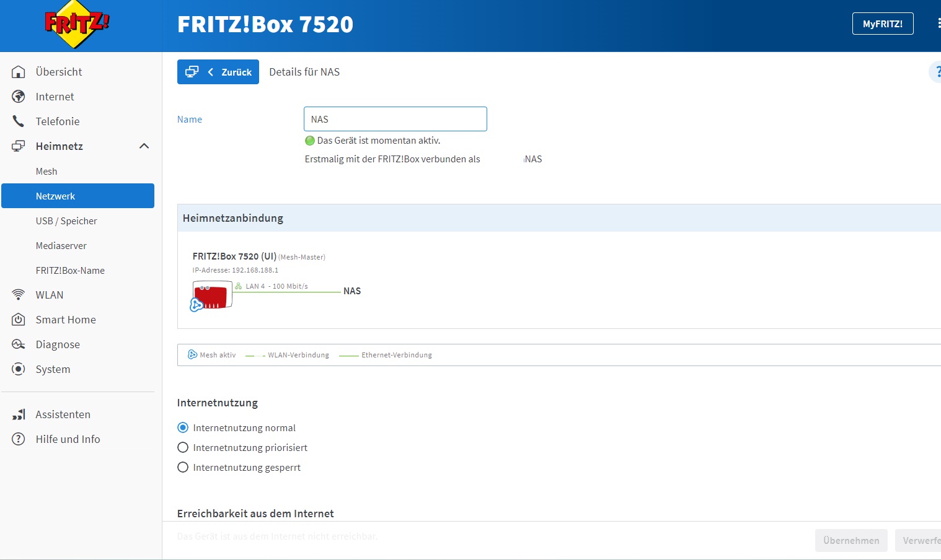Image resolution: width=941 pixels, height=560 pixels.
Task: Click the green active status indicator
Action: [x=310, y=141]
